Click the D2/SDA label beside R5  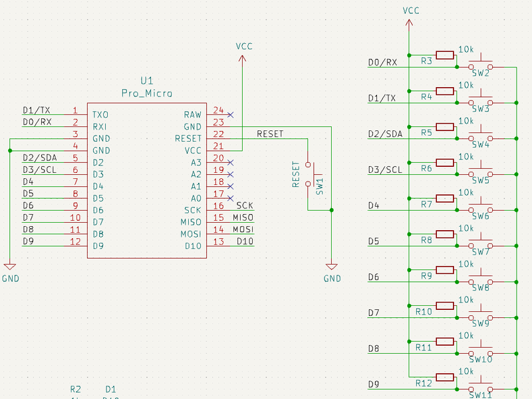(x=385, y=134)
